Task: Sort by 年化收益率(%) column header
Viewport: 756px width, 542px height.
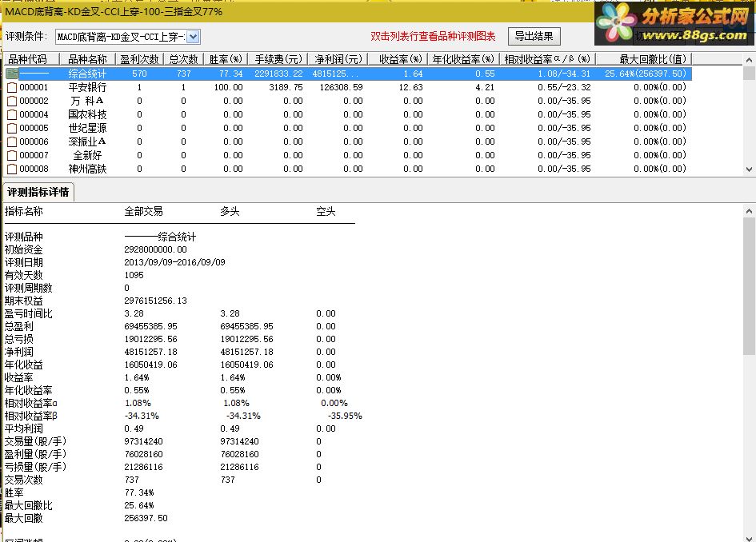Action: click(464, 59)
